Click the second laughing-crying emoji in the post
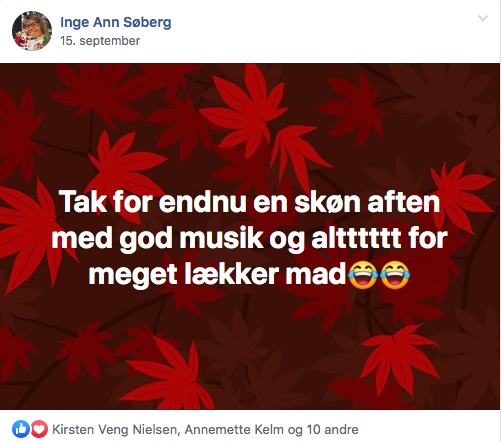 click(x=395, y=275)
